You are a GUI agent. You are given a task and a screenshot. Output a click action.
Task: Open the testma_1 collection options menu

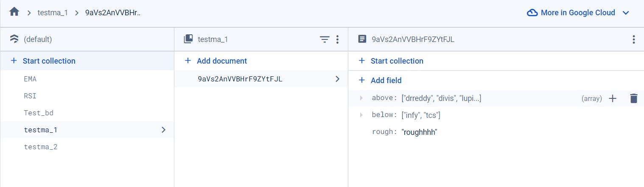337,39
